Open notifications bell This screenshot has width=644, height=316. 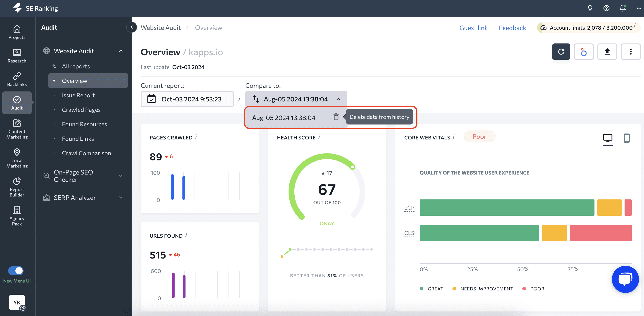623,9
